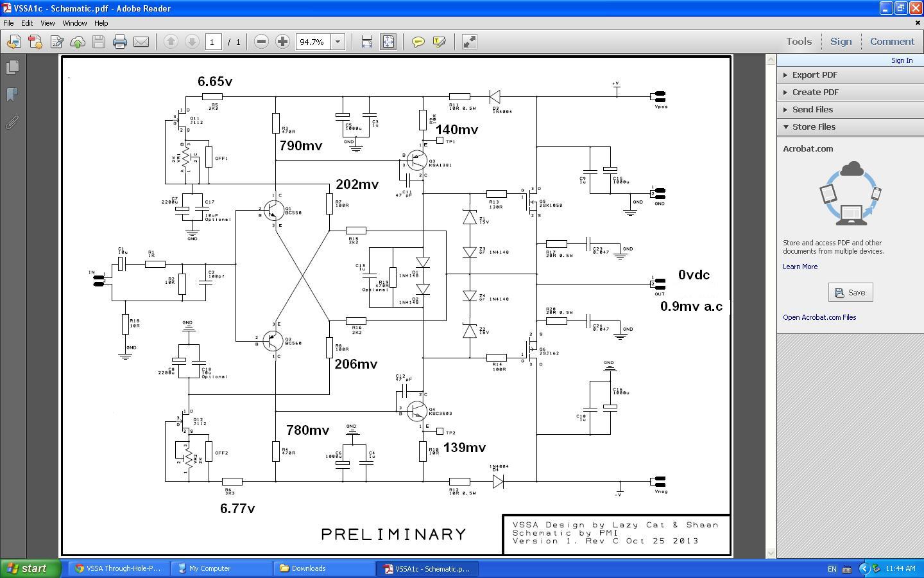
Task: Click the zoom level 94.7% field
Action: [x=313, y=42]
